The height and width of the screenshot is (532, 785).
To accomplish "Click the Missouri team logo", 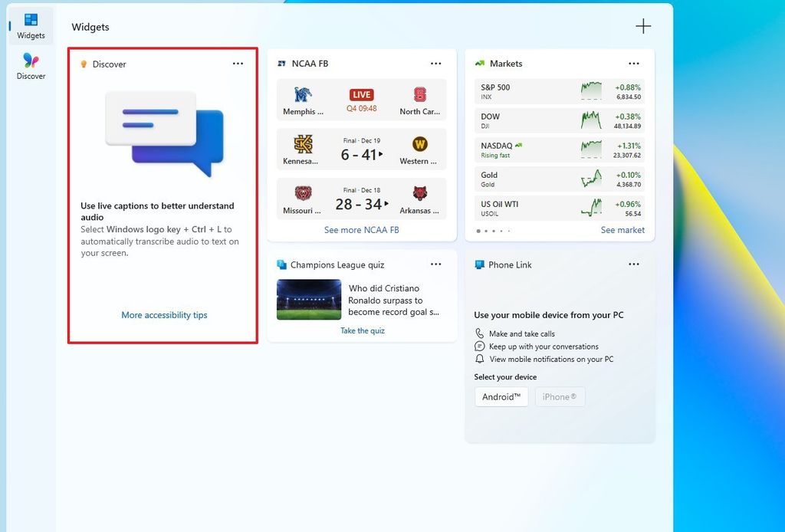I will 303,194.
